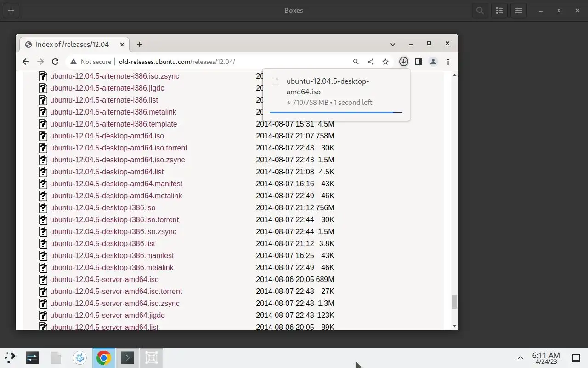Open the Boxes hamburger menu

519,11
